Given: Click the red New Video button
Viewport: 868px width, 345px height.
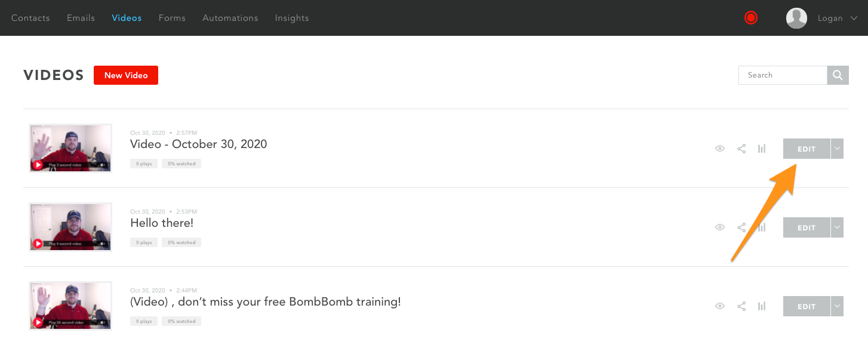Looking at the screenshot, I should click(126, 75).
